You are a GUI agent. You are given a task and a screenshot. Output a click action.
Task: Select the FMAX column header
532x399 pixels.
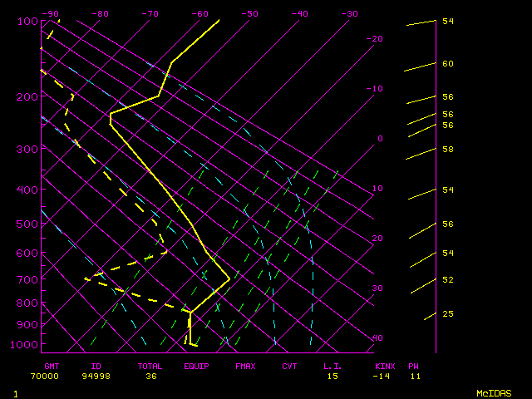click(x=245, y=366)
